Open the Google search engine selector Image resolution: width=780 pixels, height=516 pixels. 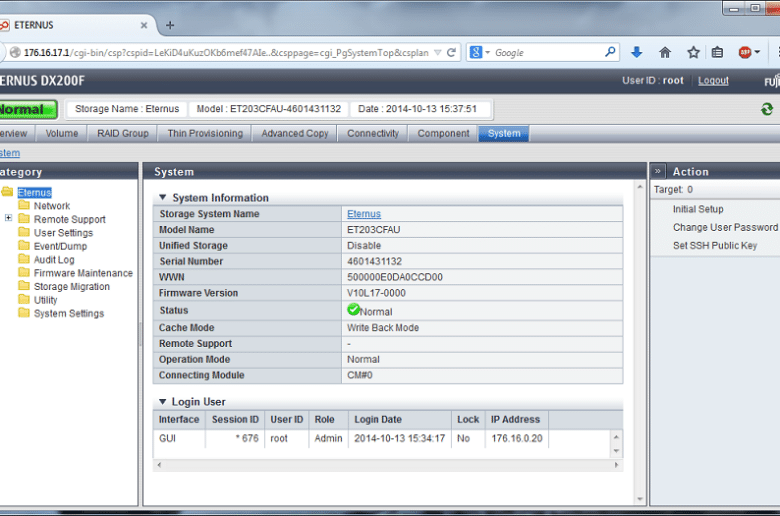point(480,52)
